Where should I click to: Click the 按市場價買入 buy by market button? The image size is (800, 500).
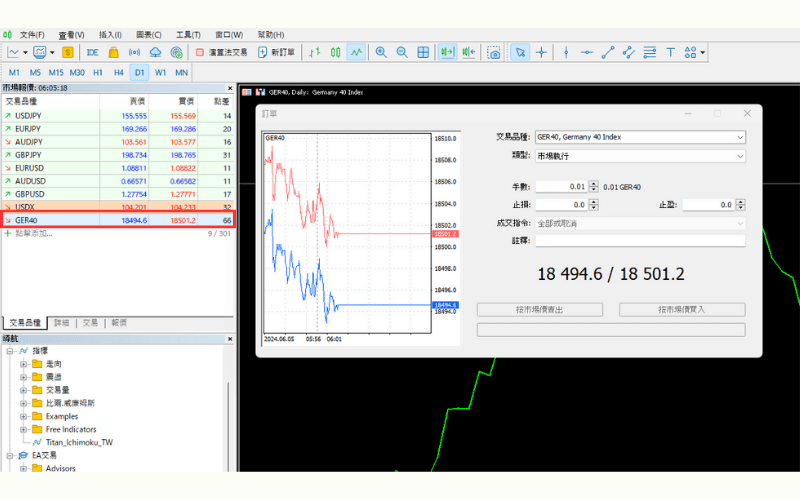click(682, 310)
